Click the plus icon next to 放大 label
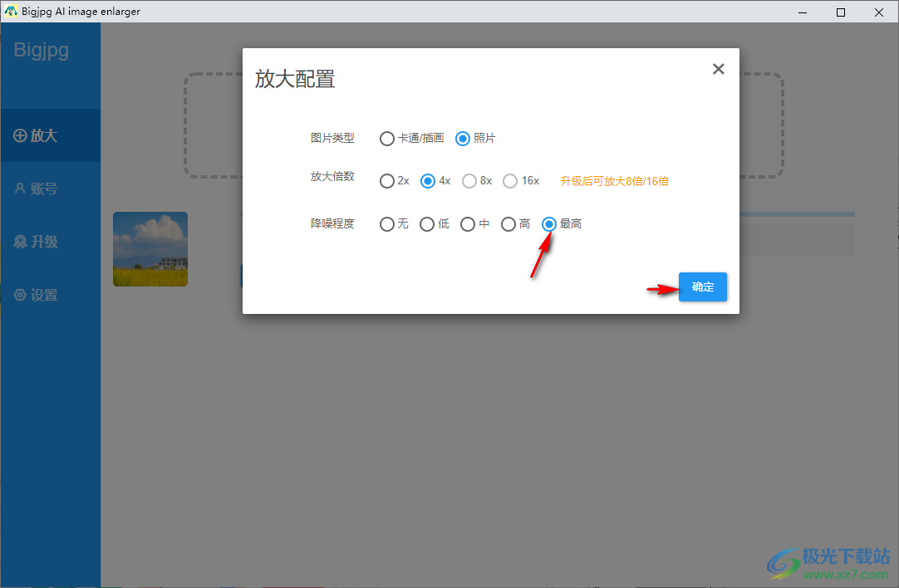This screenshot has height=588, width=899. pos(19,135)
